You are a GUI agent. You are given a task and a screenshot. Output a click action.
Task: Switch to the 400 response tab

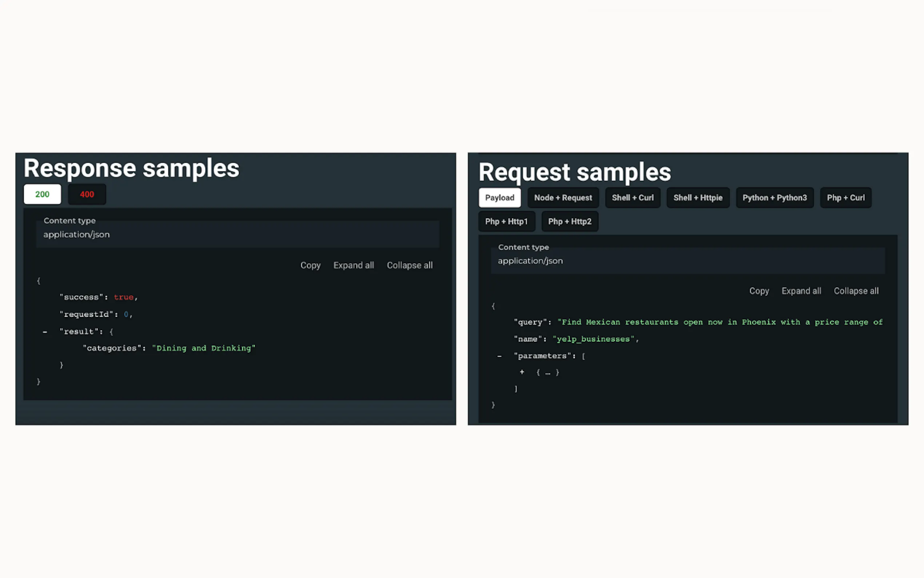click(87, 194)
